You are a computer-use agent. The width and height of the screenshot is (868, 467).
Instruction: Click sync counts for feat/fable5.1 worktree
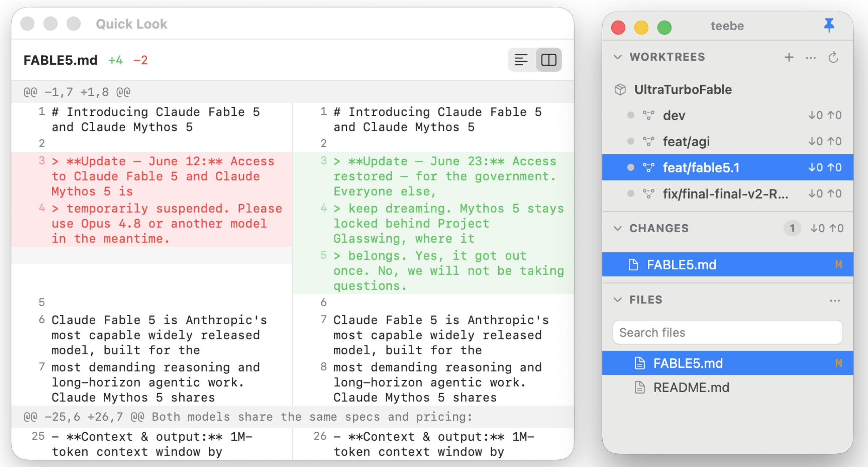[825, 167]
